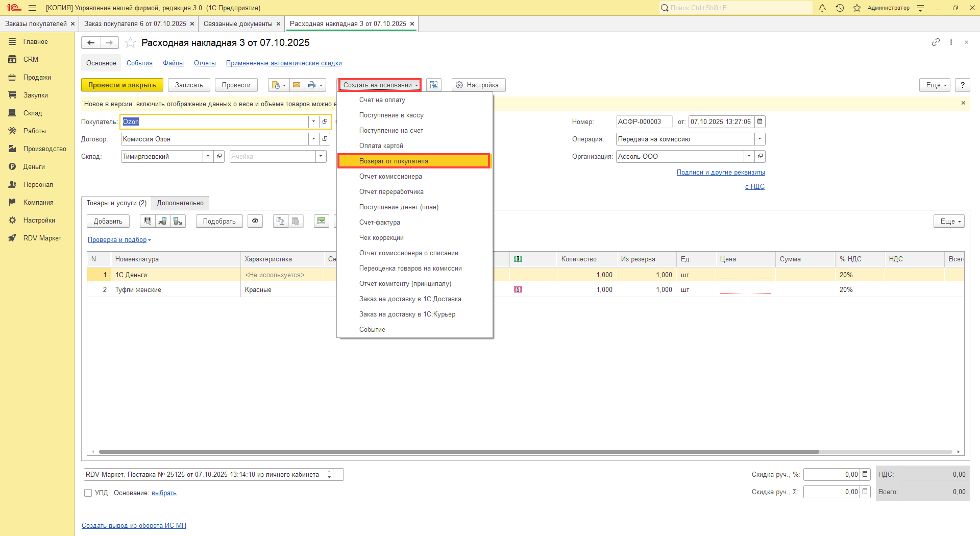The width and height of the screenshot is (980, 536).
Task: Open notifications bell icon
Action: coord(822,8)
